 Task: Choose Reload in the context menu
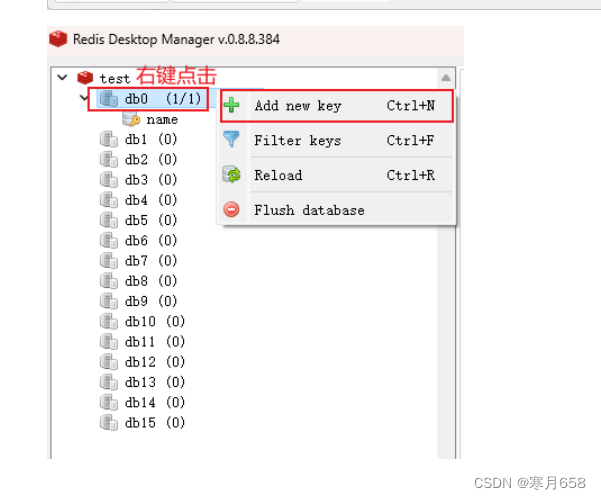(x=337, y=175)
